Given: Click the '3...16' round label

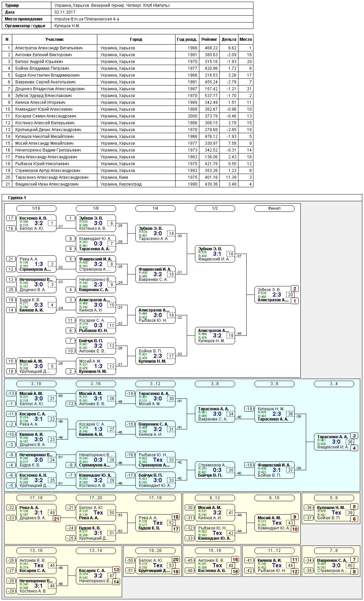Looking at the screenshot, I should pyautogui.click(x=96, y=384).
